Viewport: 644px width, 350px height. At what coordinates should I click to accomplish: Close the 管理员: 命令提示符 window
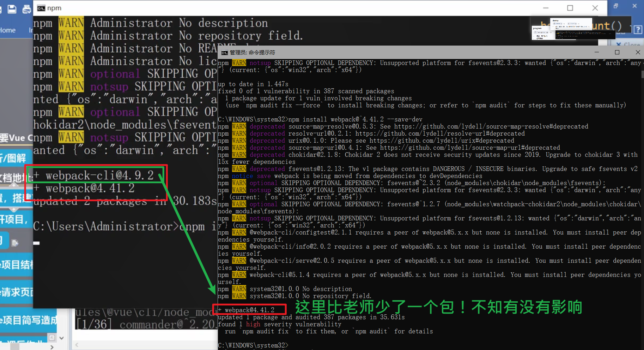pyautogui.click(x=637, y=52)
